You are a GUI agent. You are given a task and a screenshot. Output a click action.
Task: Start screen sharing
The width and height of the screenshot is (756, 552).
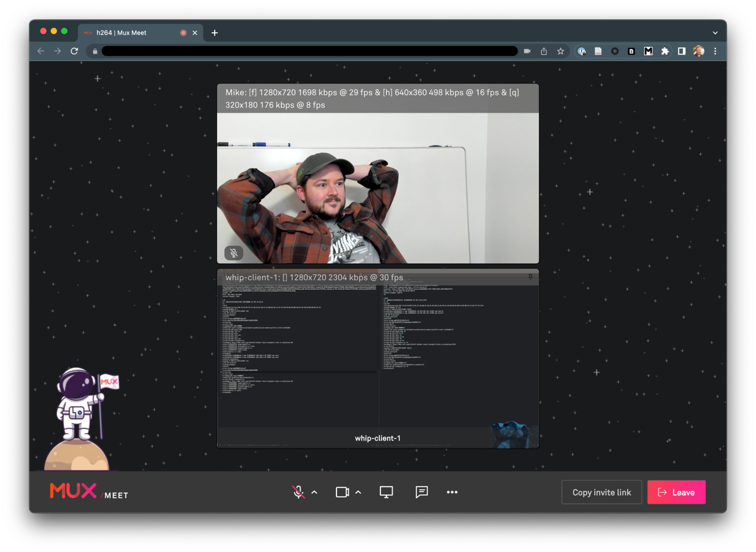pos(386,492)
